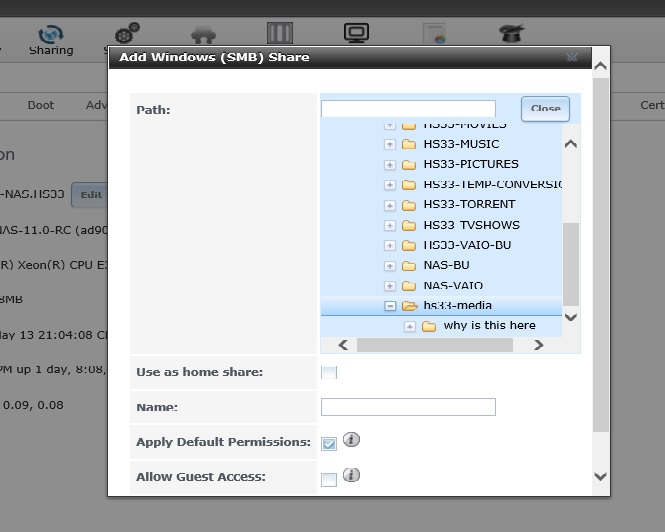Click the Close button of path browser
The image size is (665, 532).
point(545,109)
